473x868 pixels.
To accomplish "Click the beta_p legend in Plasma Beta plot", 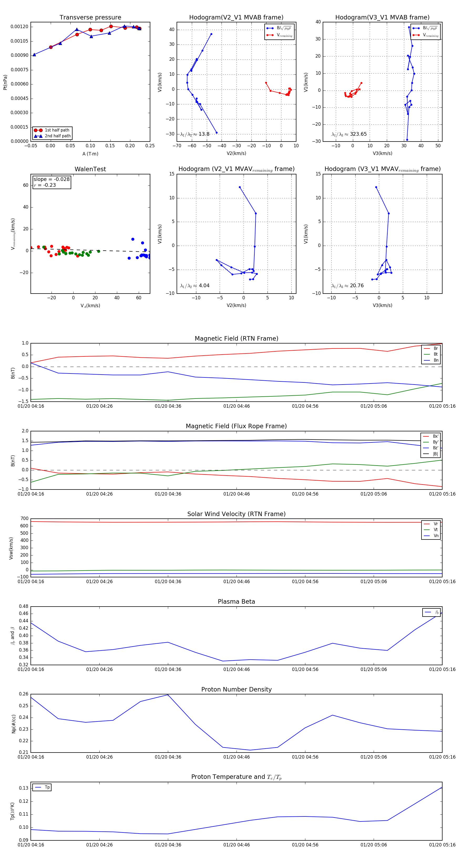I will (431, 612).
